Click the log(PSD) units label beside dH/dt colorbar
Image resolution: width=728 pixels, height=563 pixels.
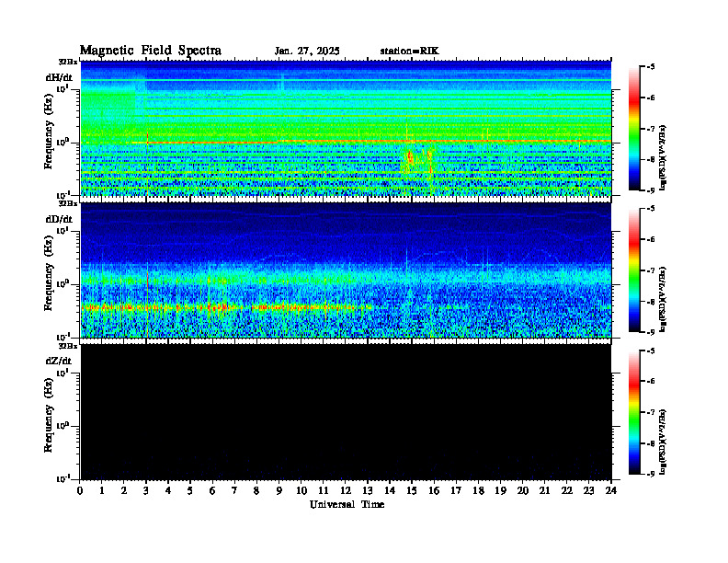[663, 157]
